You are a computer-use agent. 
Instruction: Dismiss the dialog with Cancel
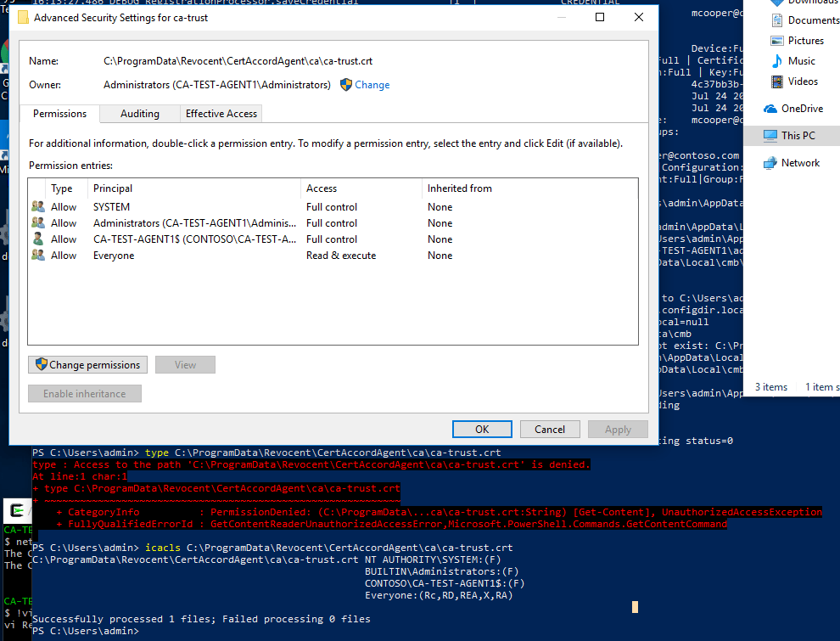pyautogui.click(x=550, y=429)
